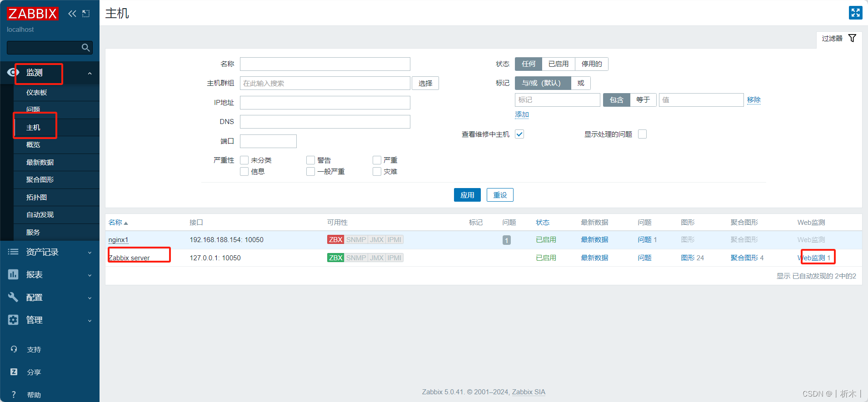Click the Configuration wrench icon
The width and height of the screenshot is (868, 402).
coord(13,297)
